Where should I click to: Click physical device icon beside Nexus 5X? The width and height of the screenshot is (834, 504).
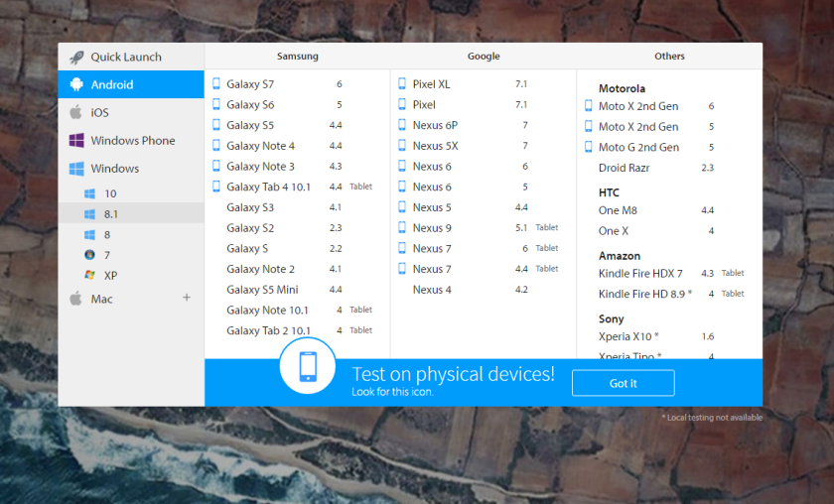pyautogui.click(x=402, y=145)
